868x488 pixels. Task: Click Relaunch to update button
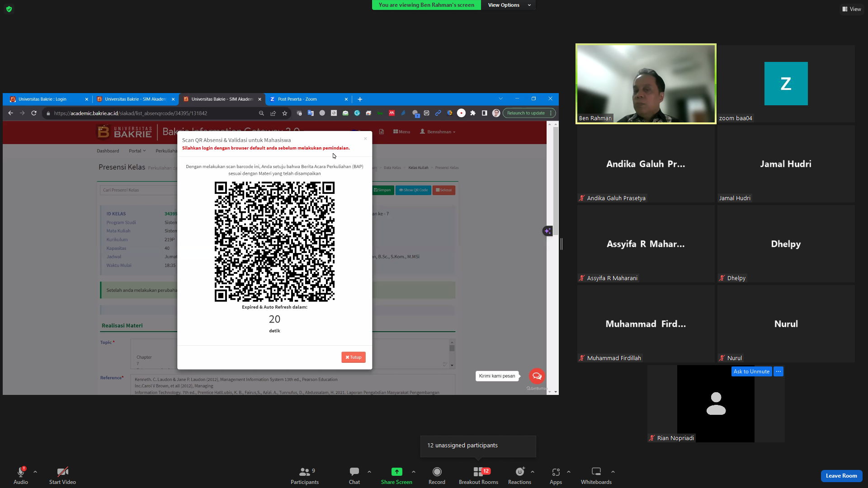point(529,113)
